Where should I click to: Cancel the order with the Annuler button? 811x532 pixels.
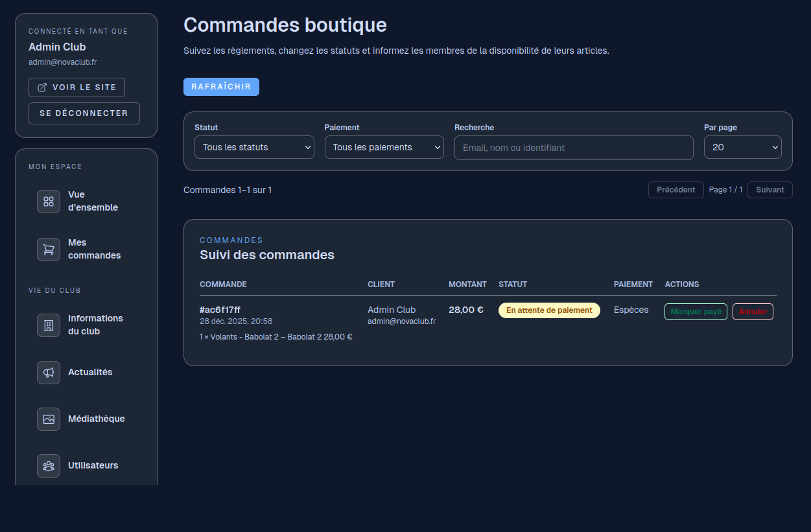click(x=753, y=312)
